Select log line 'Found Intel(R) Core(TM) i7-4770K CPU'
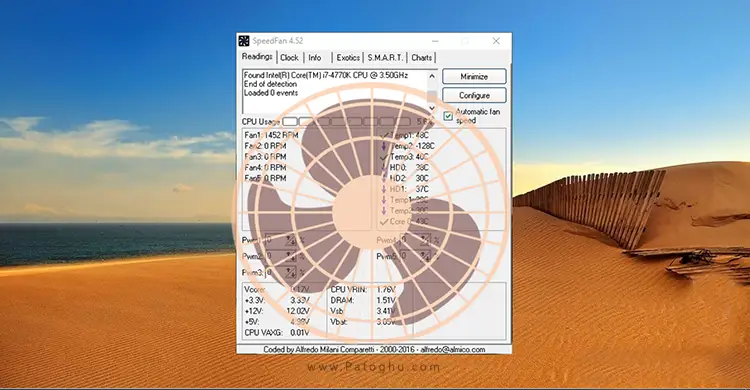The height and width of the screenshot is (390, 750). click(326, 75)
